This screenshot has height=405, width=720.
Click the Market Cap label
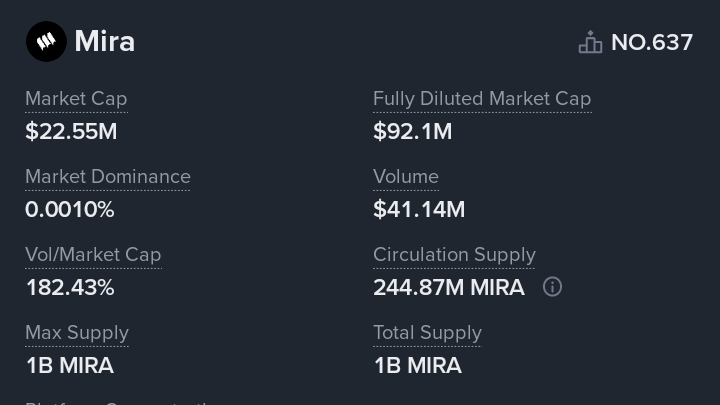click(x=76, y=99)
